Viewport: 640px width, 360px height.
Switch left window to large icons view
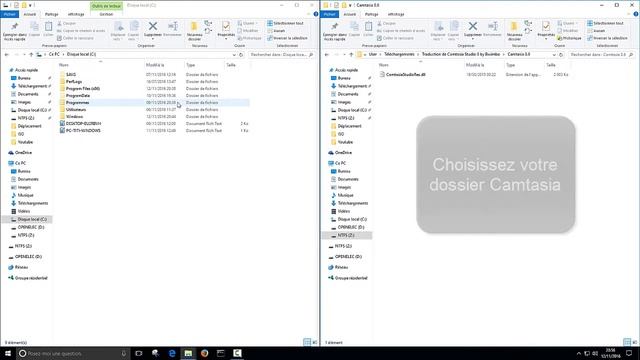click(x=315, y=342)
